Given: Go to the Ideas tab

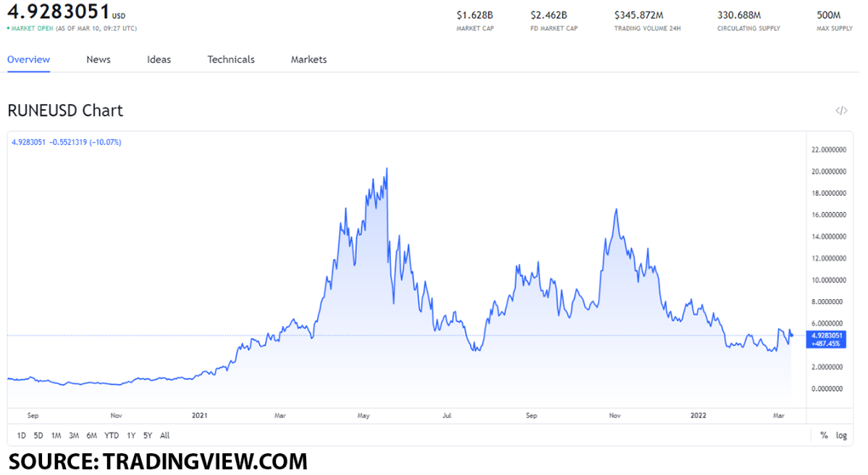Looking at the screenshot, I should (x=159, y=59).
